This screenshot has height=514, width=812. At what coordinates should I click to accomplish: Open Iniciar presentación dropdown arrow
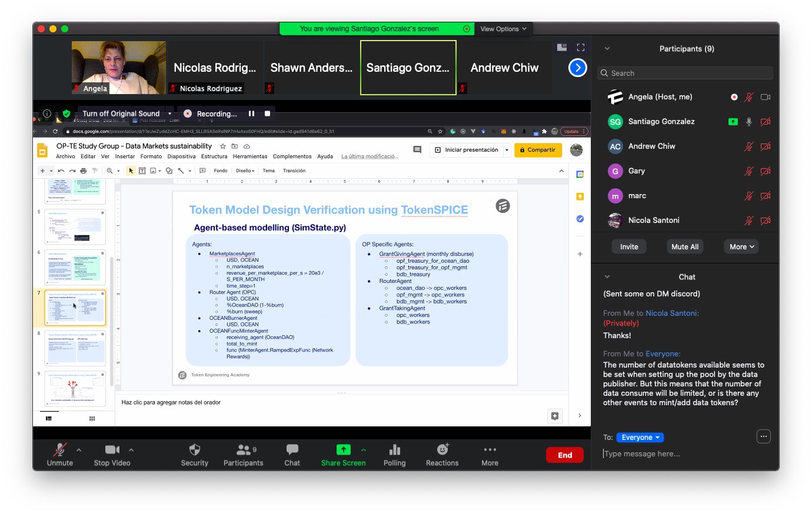tap(507, 150)
